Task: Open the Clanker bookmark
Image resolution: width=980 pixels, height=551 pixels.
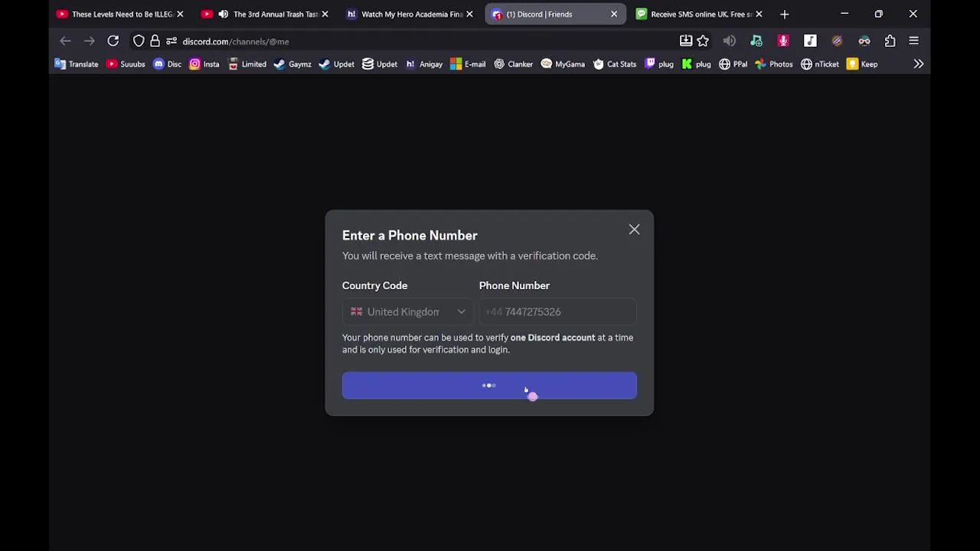Action: click(x=513, y=64)
